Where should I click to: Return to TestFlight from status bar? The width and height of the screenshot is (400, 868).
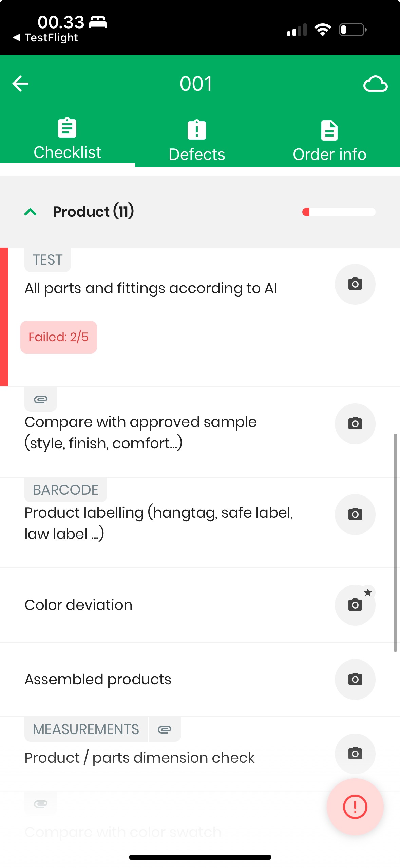(46, 38)
